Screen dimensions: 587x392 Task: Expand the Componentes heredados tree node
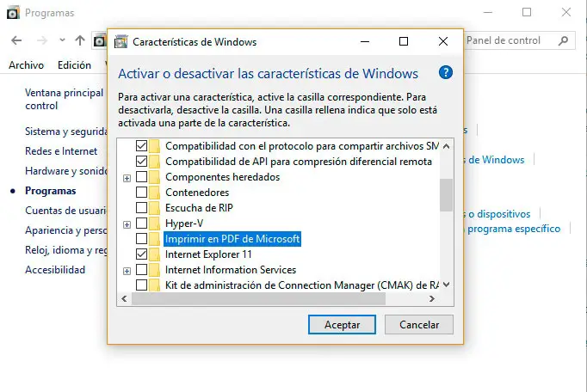click(127, 178)
